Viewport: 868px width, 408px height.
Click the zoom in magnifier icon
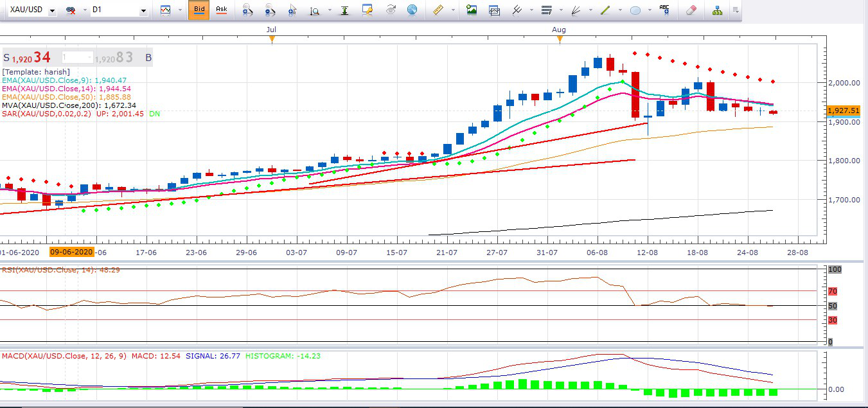pos(247,10)
